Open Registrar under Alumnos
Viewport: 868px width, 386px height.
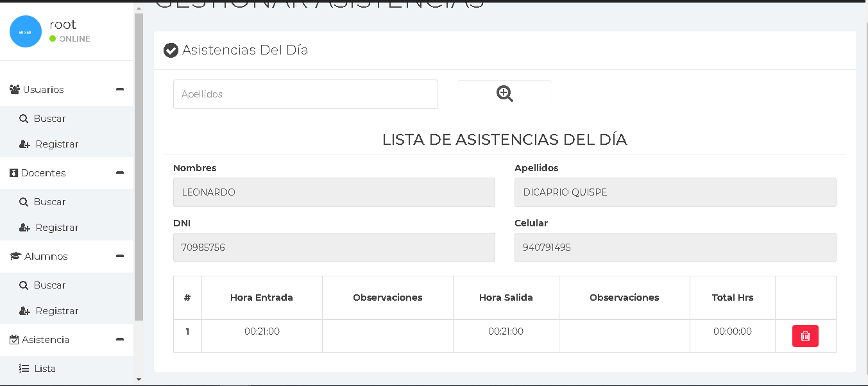[x=56, y=311]
